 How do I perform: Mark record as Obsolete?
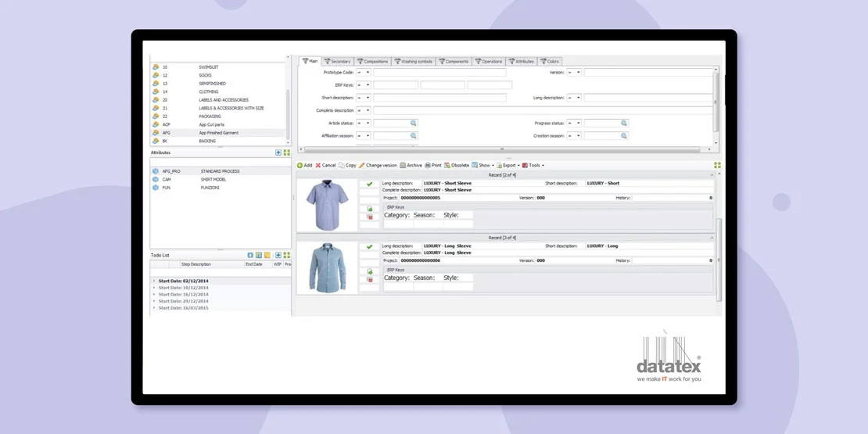(x=457, y=165)
